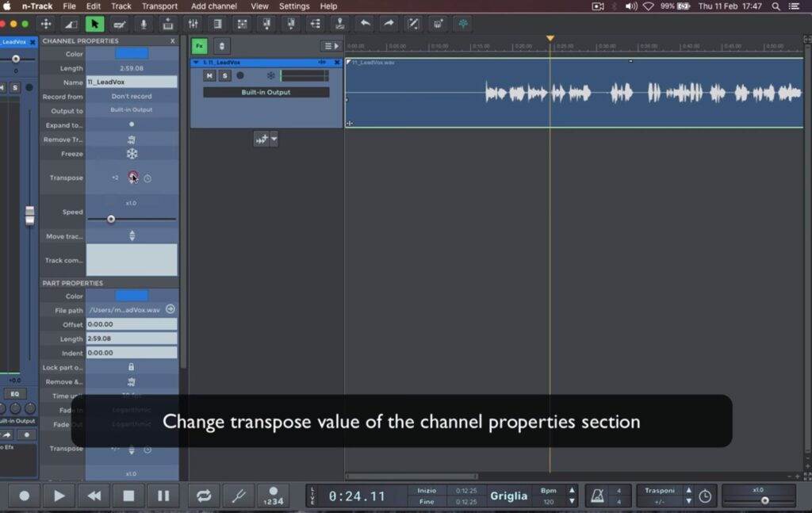The image size is (812, 513).
Task: Increase Bpm with the up arrow
Action: click(572, 490)
